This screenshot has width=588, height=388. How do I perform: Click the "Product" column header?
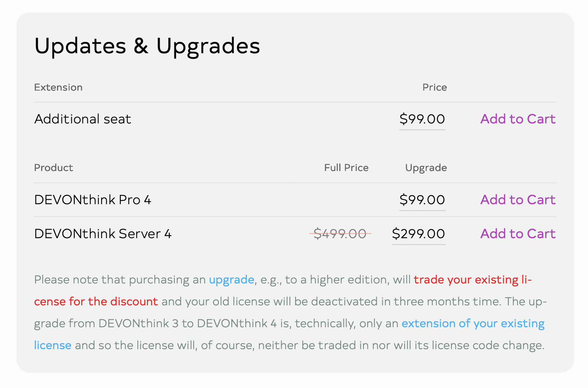coord(54,168)
